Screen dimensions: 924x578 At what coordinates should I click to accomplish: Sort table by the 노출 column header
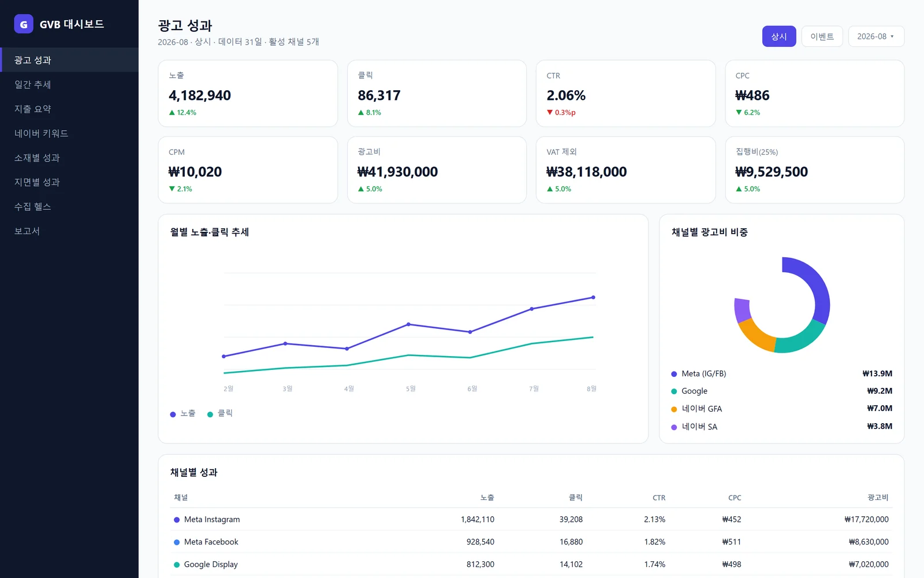tap(487, 498)
